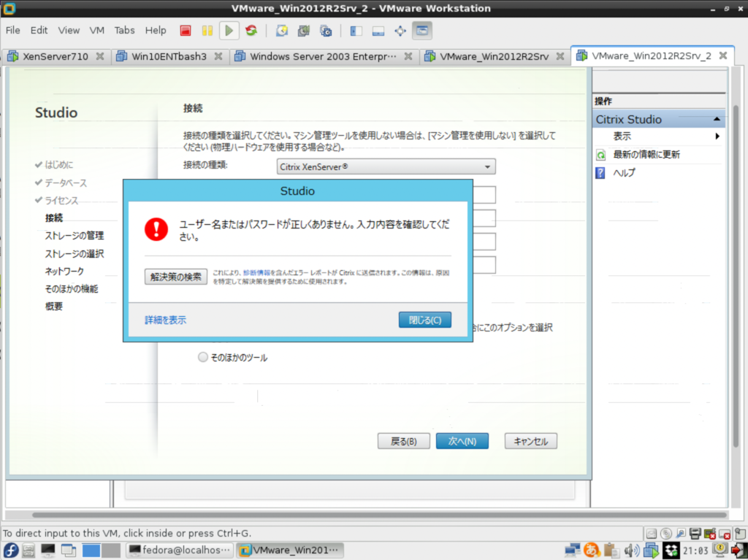Click the printer device status icon

point(695,533)
